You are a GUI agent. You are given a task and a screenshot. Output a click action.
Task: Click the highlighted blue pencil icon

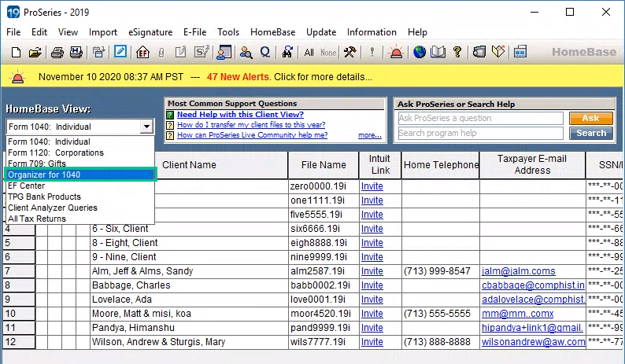coord(120,52)
